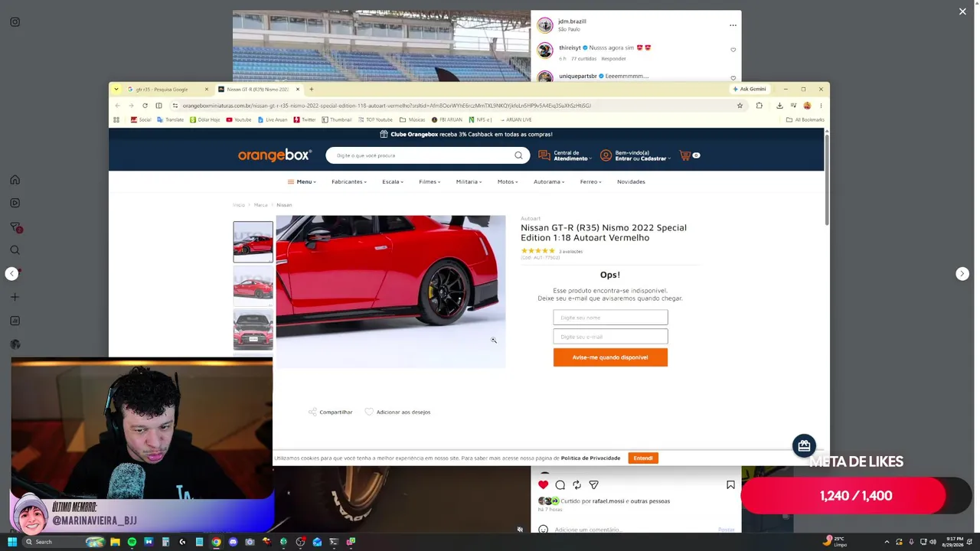Go to next Instagram post arrow

[962, 274]
